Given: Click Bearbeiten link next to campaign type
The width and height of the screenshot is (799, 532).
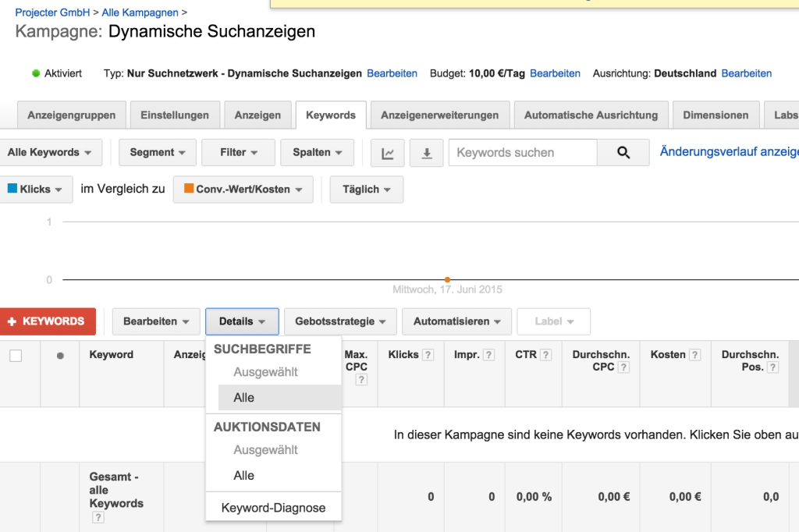Looking at the screenshot, I should 392,73.
